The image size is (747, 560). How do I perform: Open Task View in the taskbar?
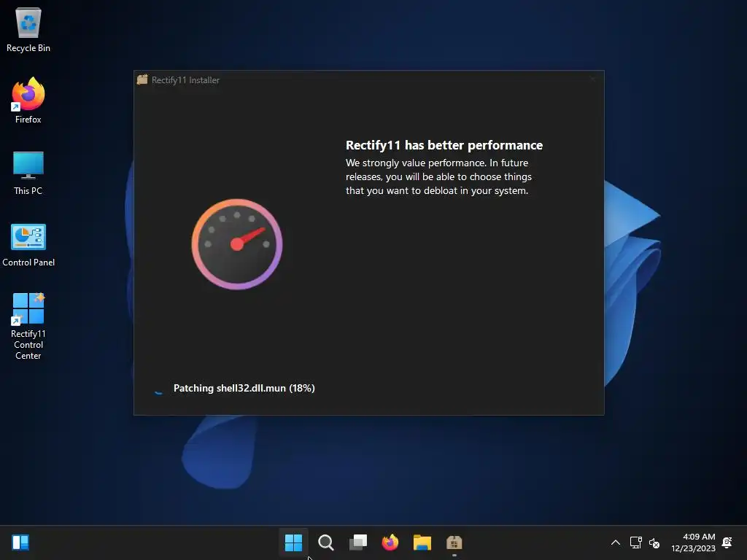[x=358, y=542]
